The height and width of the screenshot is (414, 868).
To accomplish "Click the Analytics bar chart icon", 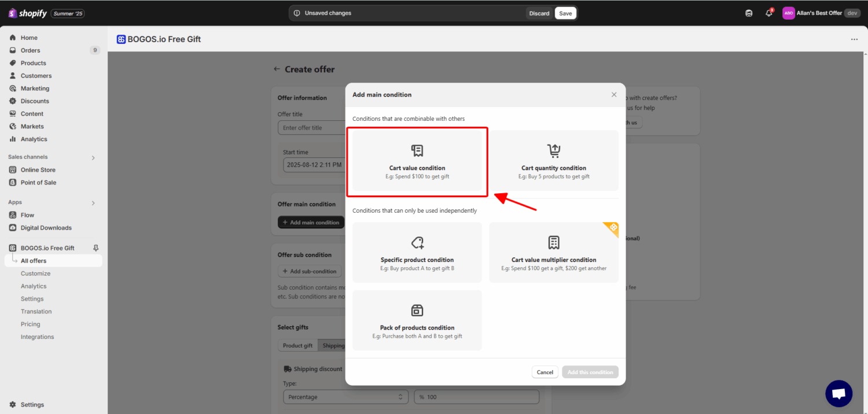I will point(13,139).
